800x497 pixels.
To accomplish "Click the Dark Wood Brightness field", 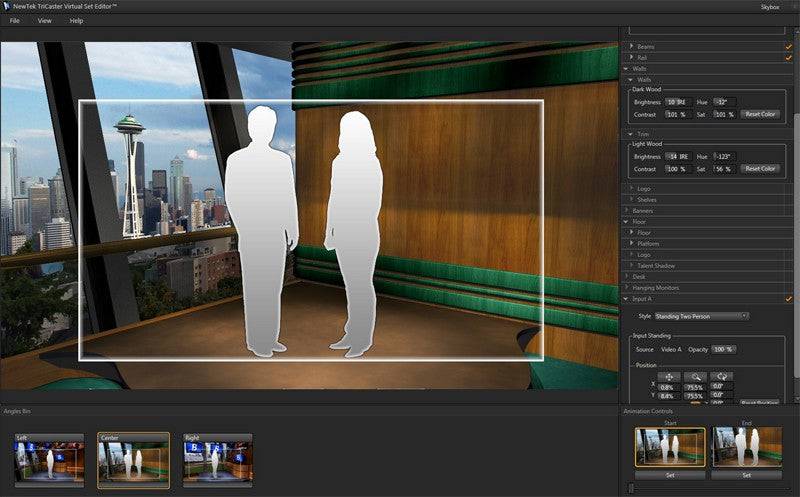I will (678, 102).
